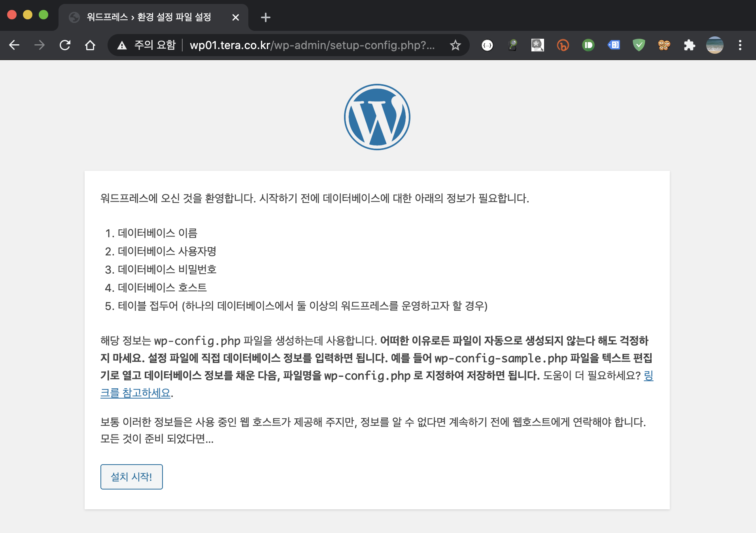Open the blue tag extension icon
Screen dimensions: 756x533
pos(614,45)
